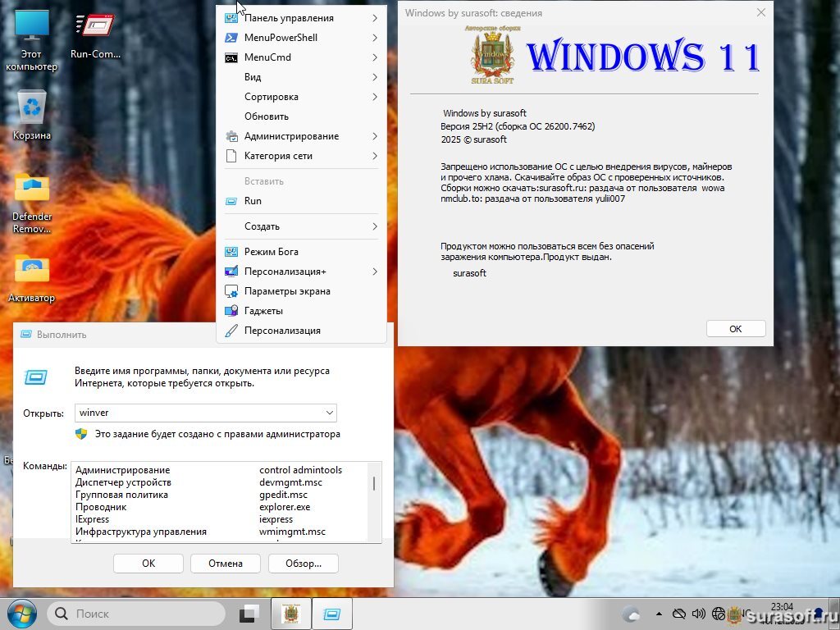Select Групповая политика command row
This screenshot has height=630, width=840.
pos(220,495)
